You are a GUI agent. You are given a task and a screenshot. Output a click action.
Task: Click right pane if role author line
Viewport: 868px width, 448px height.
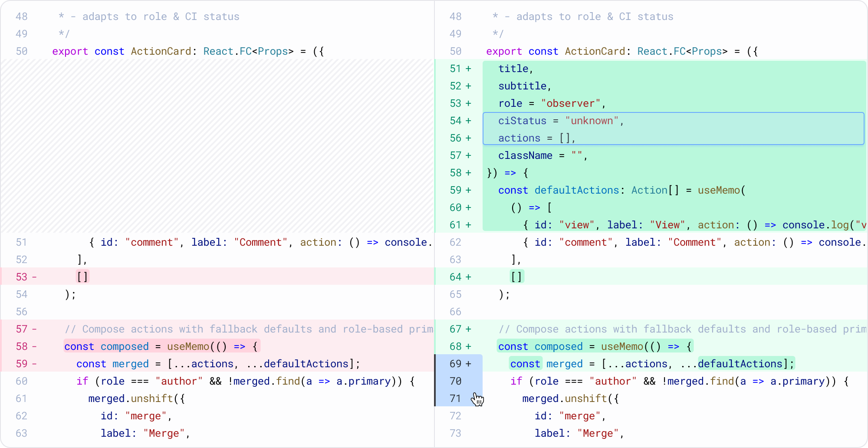point(651,381)
